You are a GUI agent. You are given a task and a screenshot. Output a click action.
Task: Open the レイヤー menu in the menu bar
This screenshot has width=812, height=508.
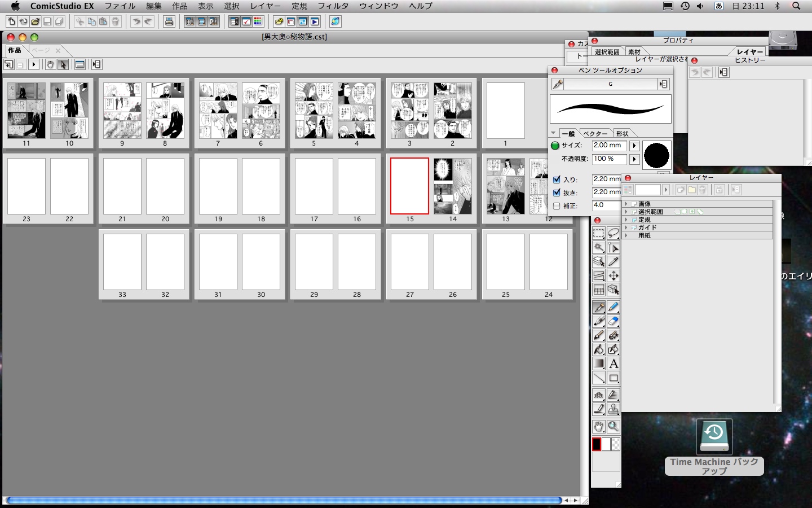[266, 6]
